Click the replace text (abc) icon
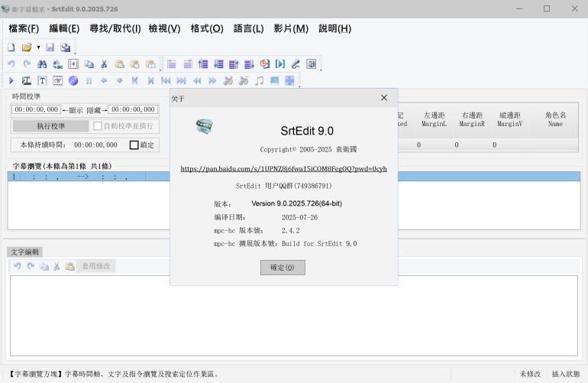This screenshot has height=383, width=588. 58,64
